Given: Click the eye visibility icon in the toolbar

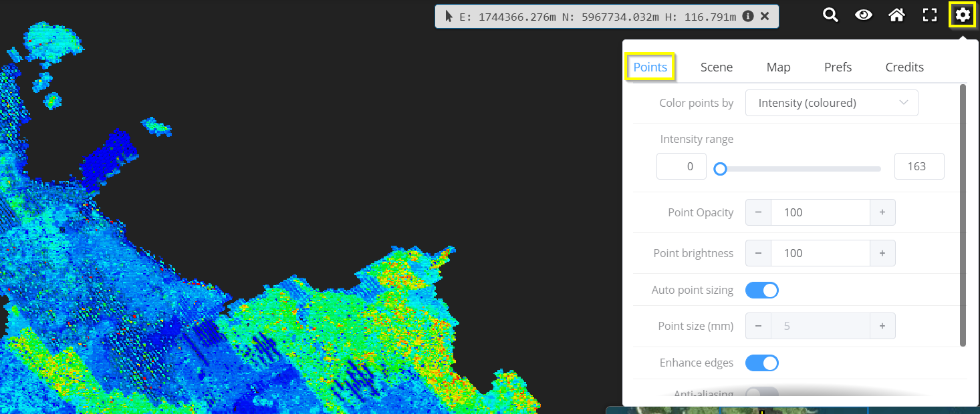Looking at the screenshot, I should pos(864,15).
